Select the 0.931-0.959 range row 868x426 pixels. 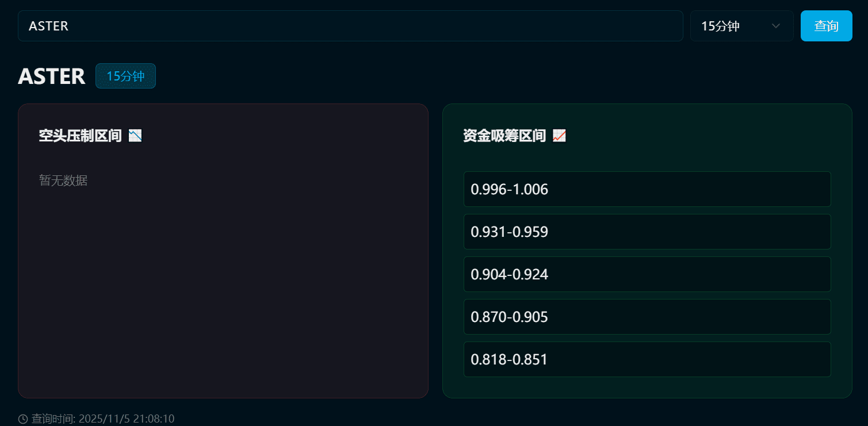point(647,232)
